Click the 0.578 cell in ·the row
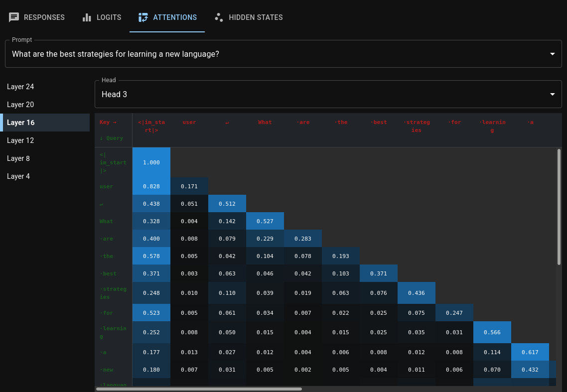This screenshot has height=392, width=567. pos(151,256)
